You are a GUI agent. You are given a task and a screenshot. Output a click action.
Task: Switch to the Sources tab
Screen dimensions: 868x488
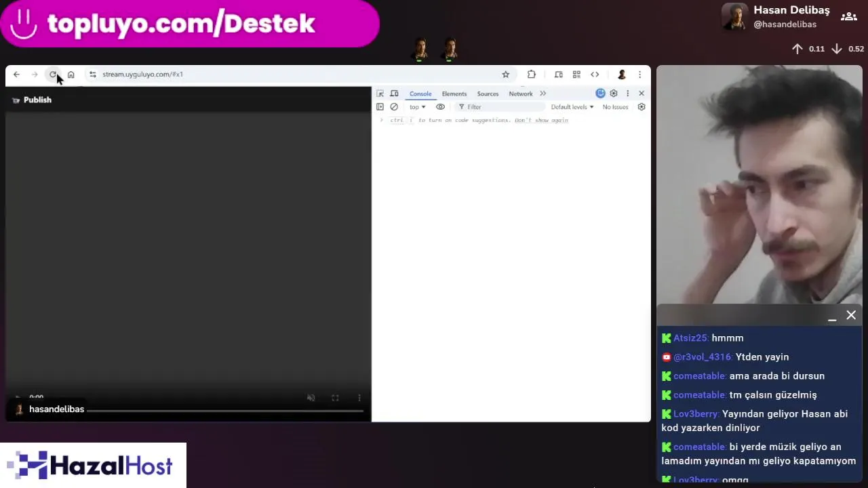[x=488, y=94]
